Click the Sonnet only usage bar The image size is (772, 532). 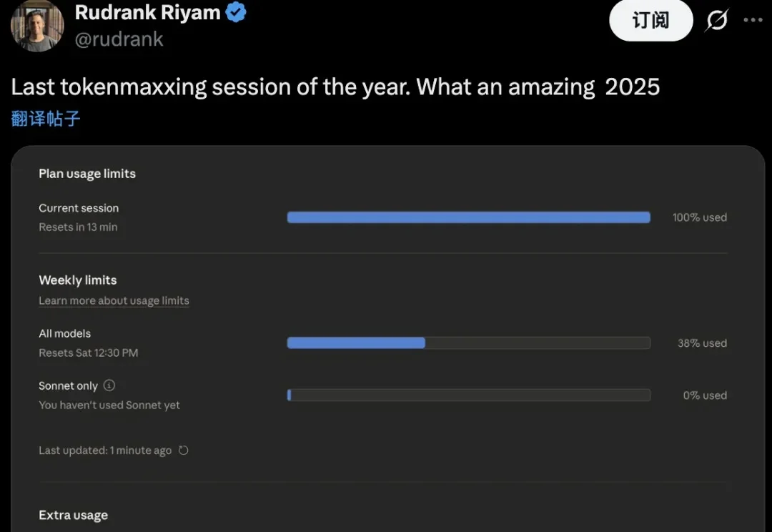[468, 395]
